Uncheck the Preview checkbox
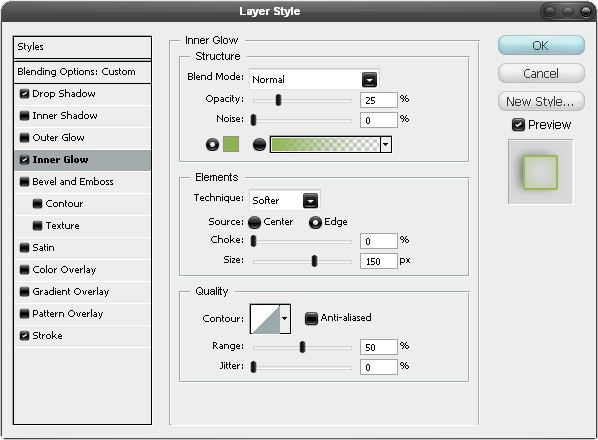 [518, 125]
